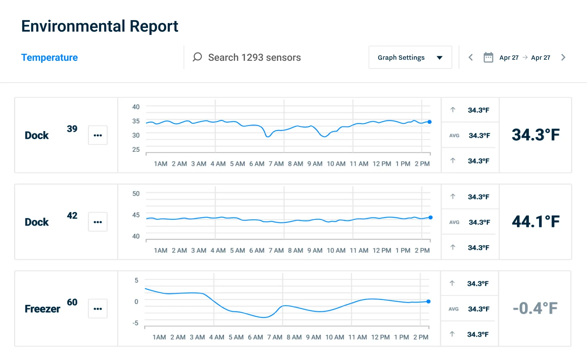This screenshot has width=588, height=364.
Task: Select the Apr 27 end date
Action: point(541,58)
